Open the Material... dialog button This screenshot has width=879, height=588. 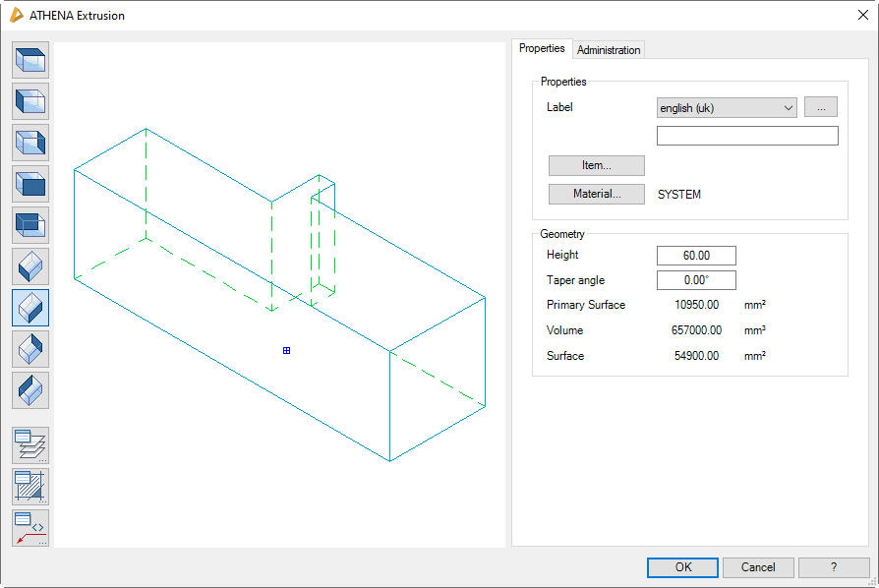[x=597, y=195]
